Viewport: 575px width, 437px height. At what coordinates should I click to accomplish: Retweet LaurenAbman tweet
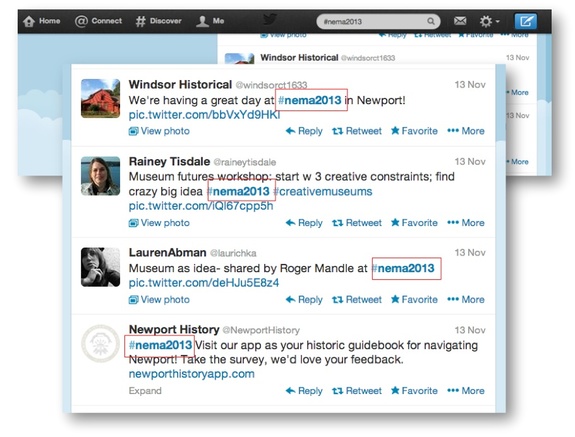point(357,300)
